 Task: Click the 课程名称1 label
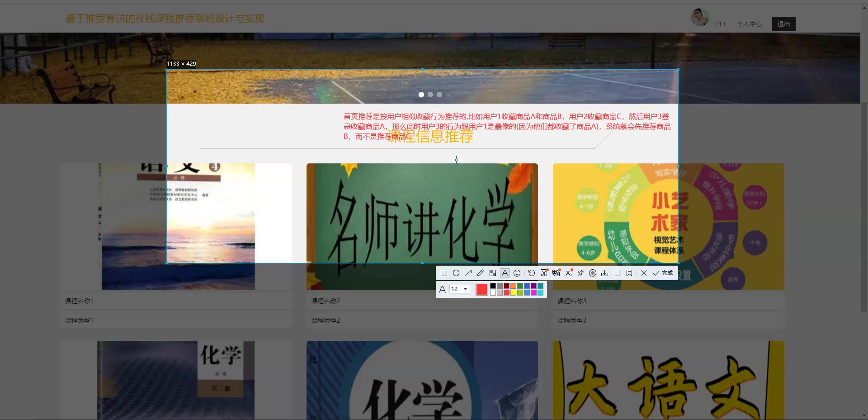79,301
